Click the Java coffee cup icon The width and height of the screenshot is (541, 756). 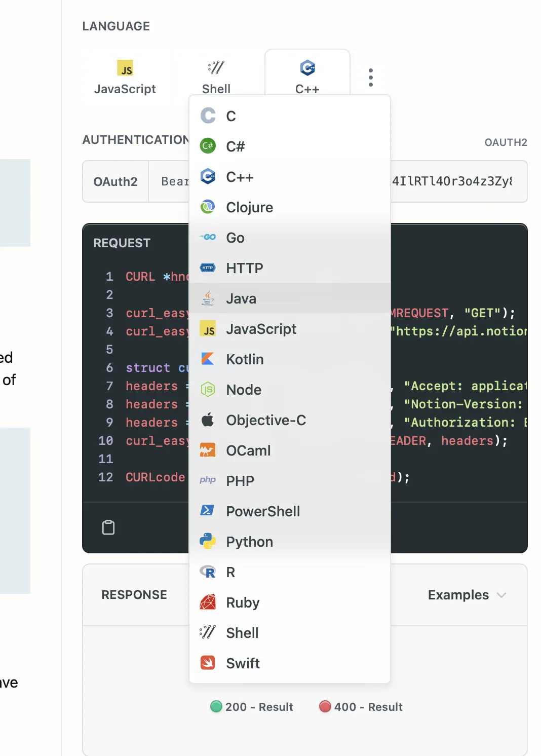pyautogui.click(x=208, y=298)
